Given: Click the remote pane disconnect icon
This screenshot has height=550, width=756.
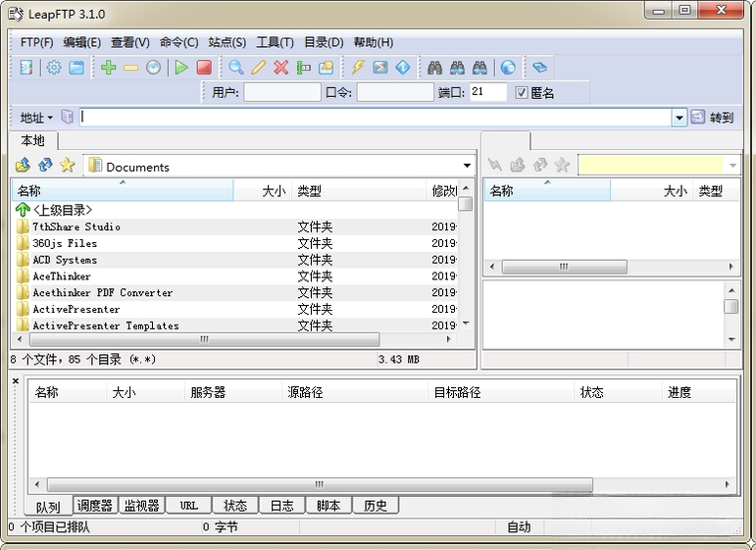Looking at the screenshot, I should pos(494,165).
